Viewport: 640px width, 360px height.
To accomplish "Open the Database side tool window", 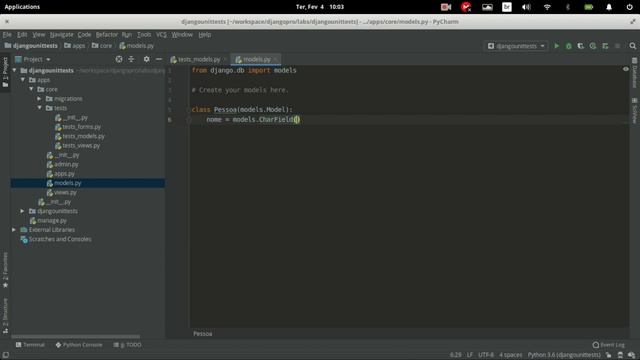I will [635, 73].
